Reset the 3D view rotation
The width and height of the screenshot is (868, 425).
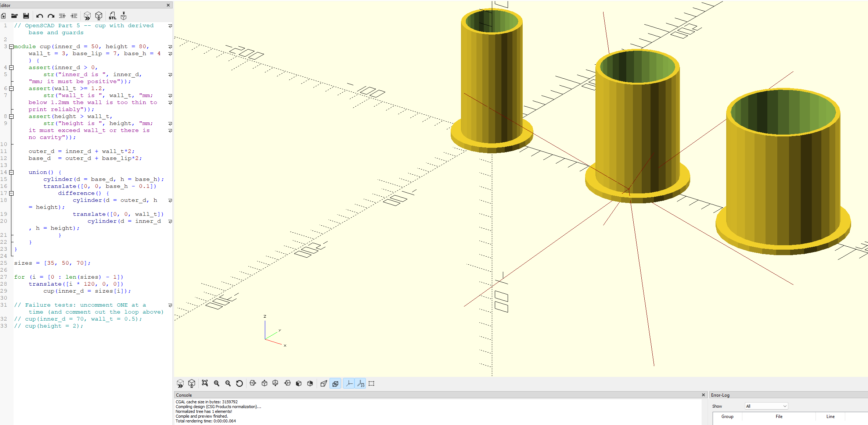239,383
